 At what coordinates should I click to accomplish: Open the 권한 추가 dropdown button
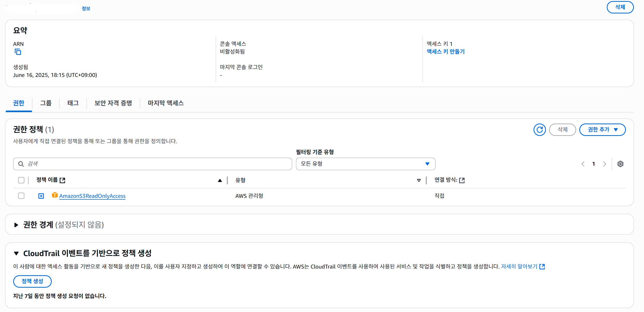coord(602,130)
